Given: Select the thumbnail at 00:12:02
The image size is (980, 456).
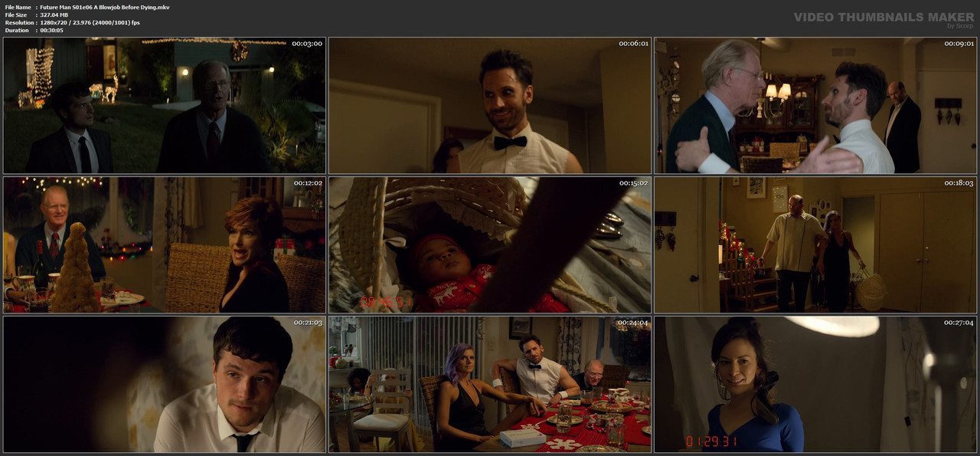Looking at the screenshot, I should point(164,244).
